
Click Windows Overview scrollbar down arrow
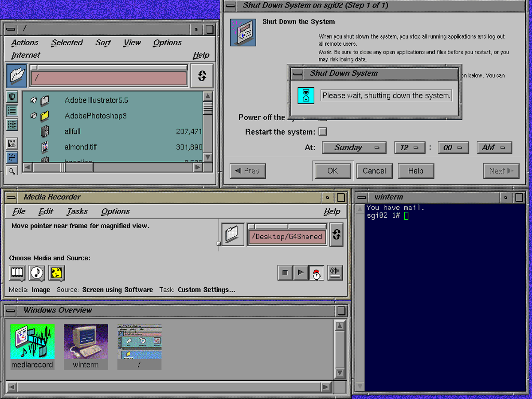pos(340,373)
